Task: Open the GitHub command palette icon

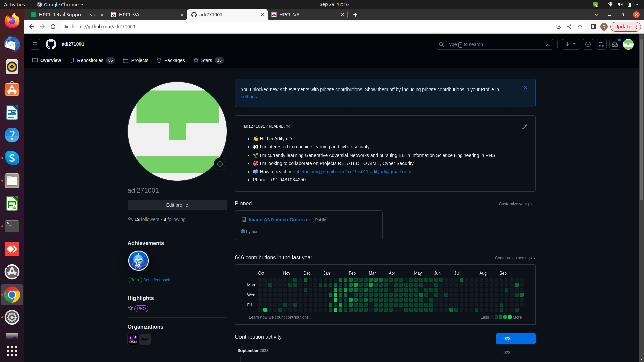Action: coord(548,44)
